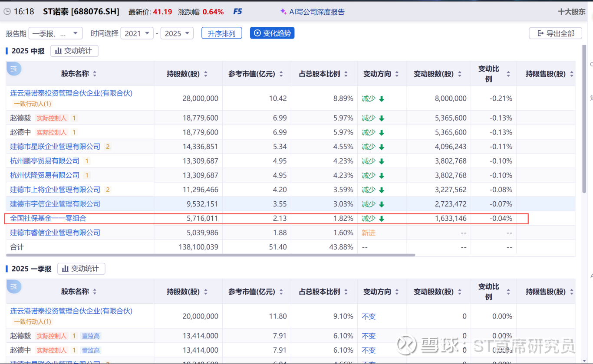Open the 报告期 dropdown
593x364 pixels.
pyautogui.click(x=56, y=33)
